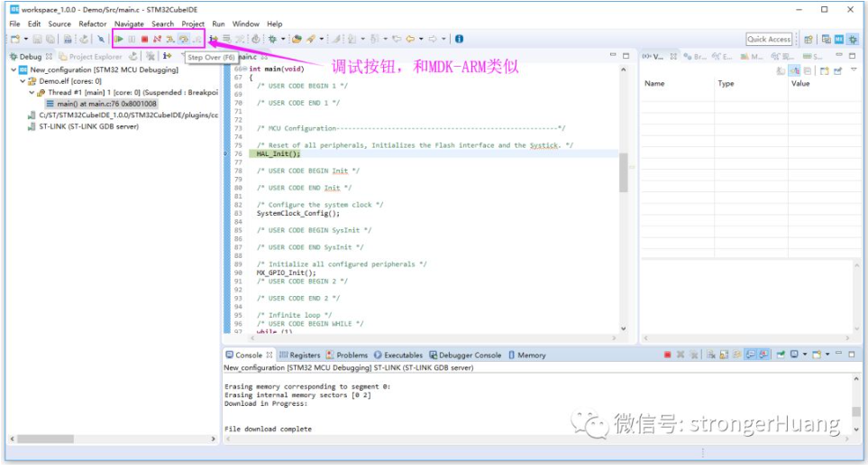Open the Variables View Menu triangle
This screenshot has height=471, width=868.
click(854, 69)
